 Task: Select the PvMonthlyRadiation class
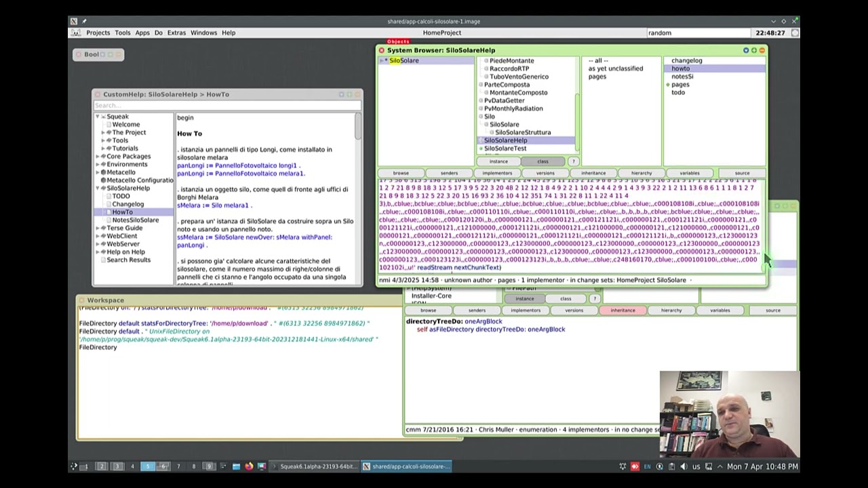coord(513,108)
